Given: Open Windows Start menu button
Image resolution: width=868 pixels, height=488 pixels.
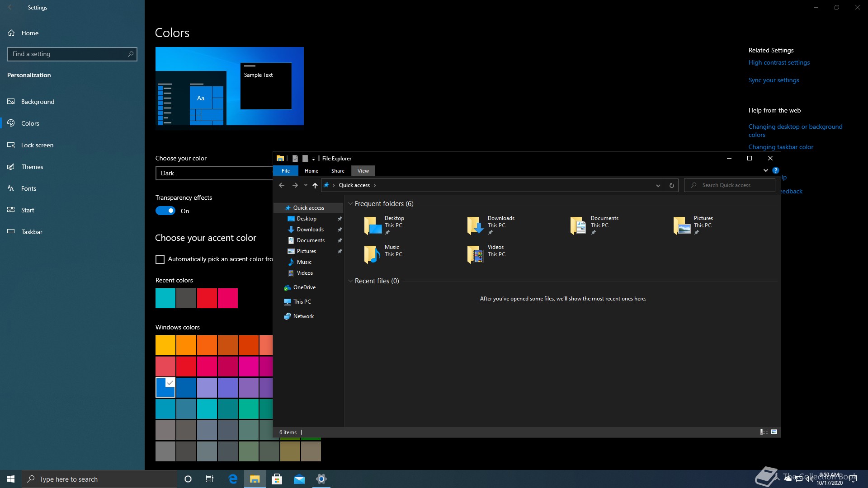Looking at the screenshot, I should 11,479.
